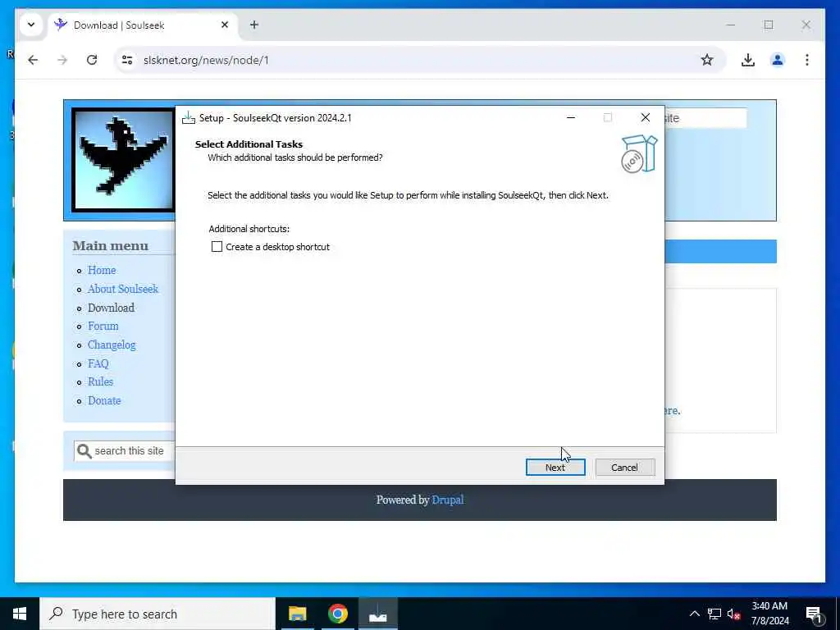Open taskbar clock showing 3:40 AM

point(769,614)
